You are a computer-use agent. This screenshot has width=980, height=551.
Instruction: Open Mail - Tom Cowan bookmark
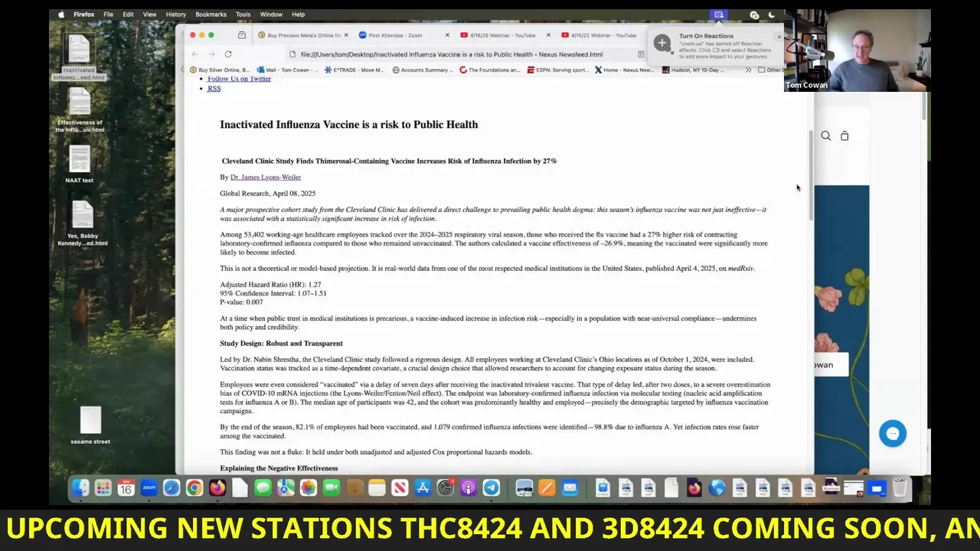[288, 70]
